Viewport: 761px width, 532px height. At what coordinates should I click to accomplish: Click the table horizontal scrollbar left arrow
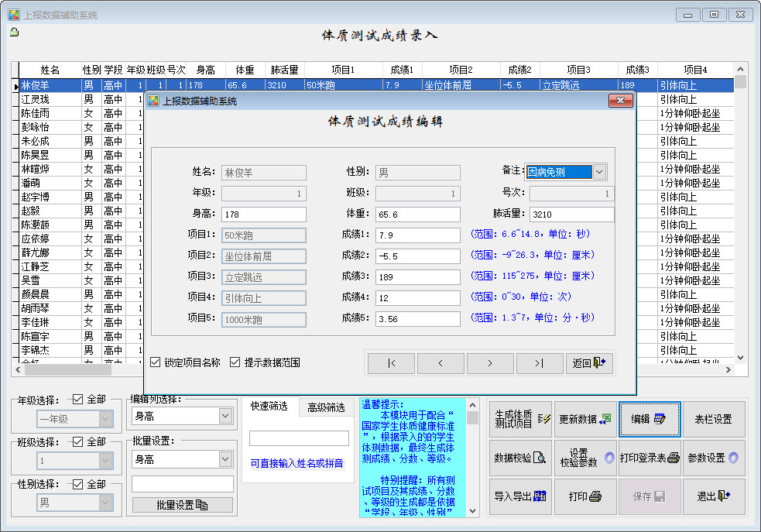tap(18, 370)
